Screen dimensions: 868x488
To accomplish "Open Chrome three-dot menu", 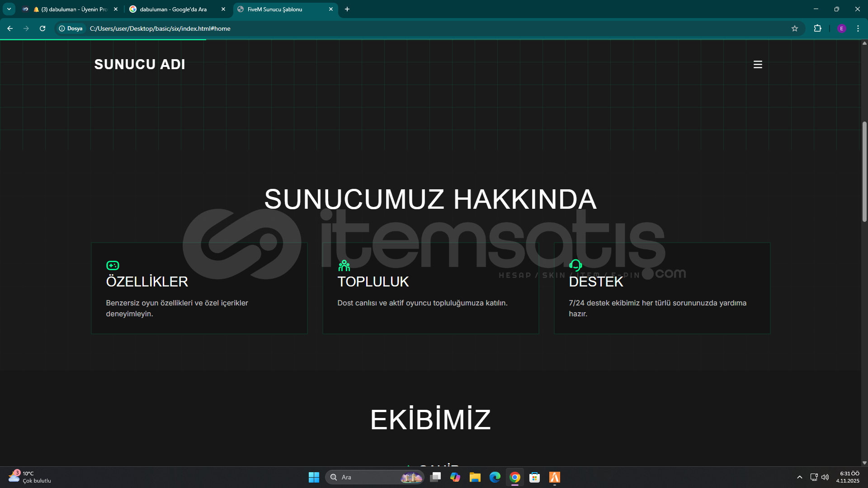I will (858, 28).
